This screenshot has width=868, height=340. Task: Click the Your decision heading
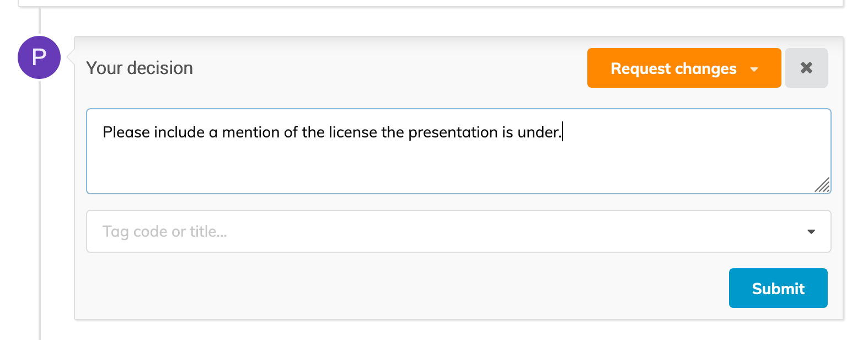(x=140, y=68)
